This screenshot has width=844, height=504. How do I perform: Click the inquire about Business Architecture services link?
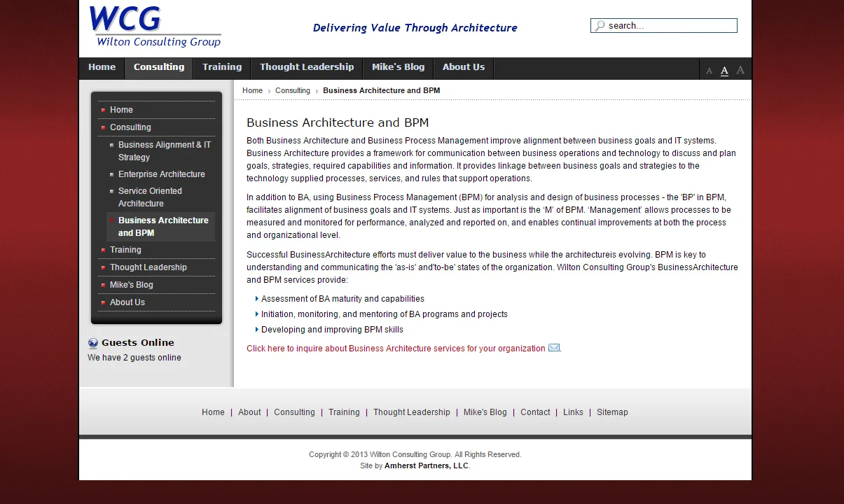pyautogui.click(x=396, y=349)
